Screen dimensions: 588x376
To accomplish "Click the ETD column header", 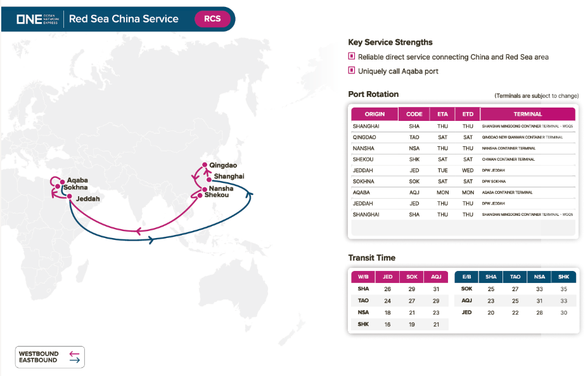I will [468, 115].
